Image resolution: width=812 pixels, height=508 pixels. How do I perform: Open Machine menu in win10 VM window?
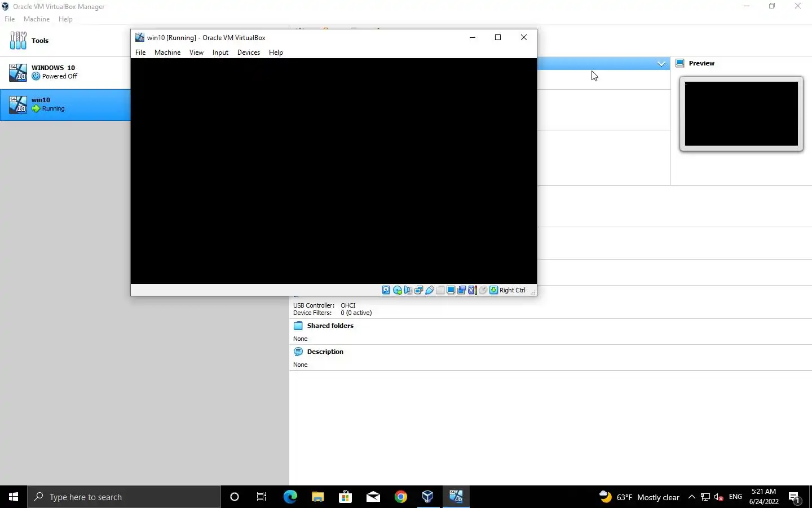[x=167, y=52]
